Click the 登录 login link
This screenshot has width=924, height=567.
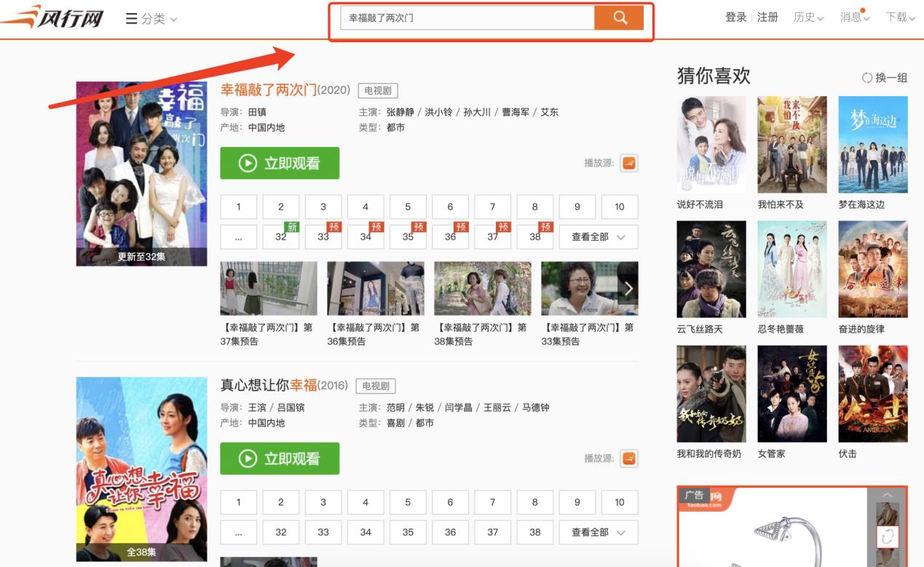pyautogui.click(x=736, y=17)
